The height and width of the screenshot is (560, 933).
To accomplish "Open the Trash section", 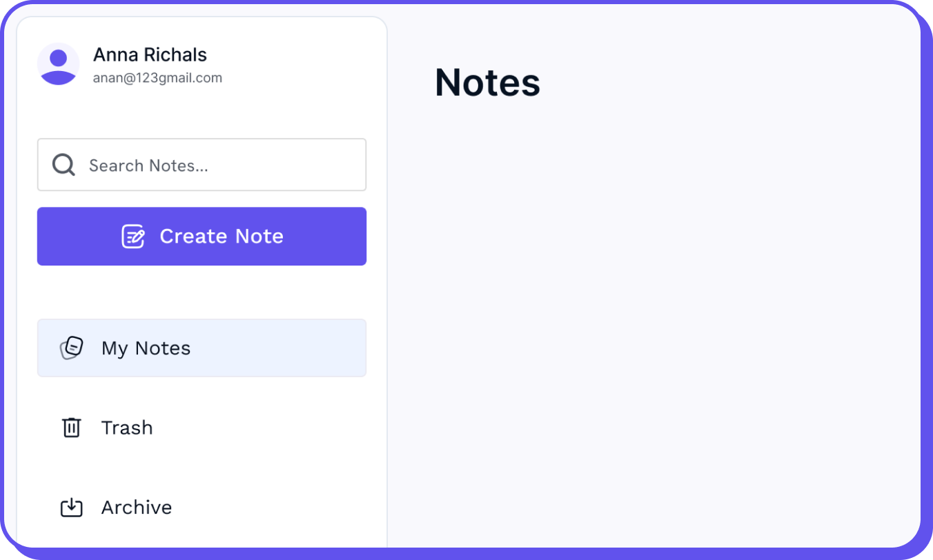I will coord(202,428).
